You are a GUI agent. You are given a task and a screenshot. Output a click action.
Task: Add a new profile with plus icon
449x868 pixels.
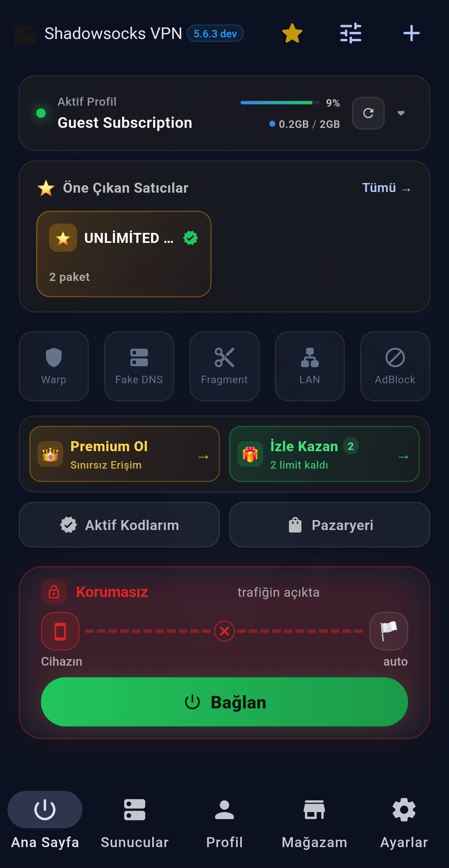coord(411,33)
